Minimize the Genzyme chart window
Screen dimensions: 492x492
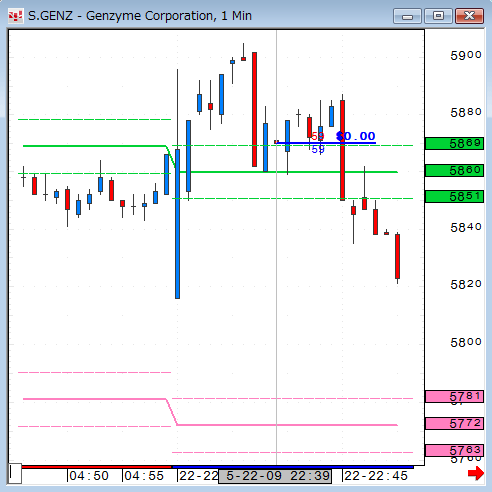coord(407,16)
